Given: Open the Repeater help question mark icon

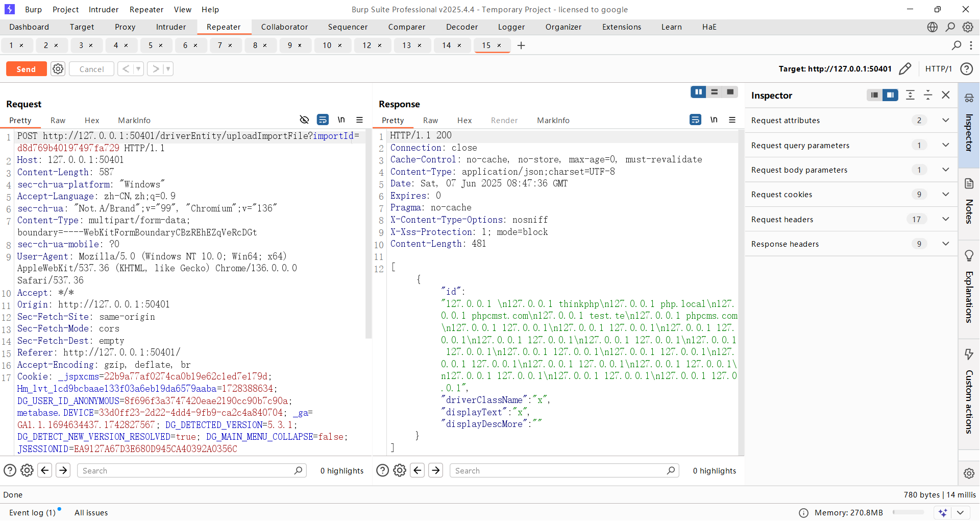Looking at the screenshot, I should click(x=966, y=68).
